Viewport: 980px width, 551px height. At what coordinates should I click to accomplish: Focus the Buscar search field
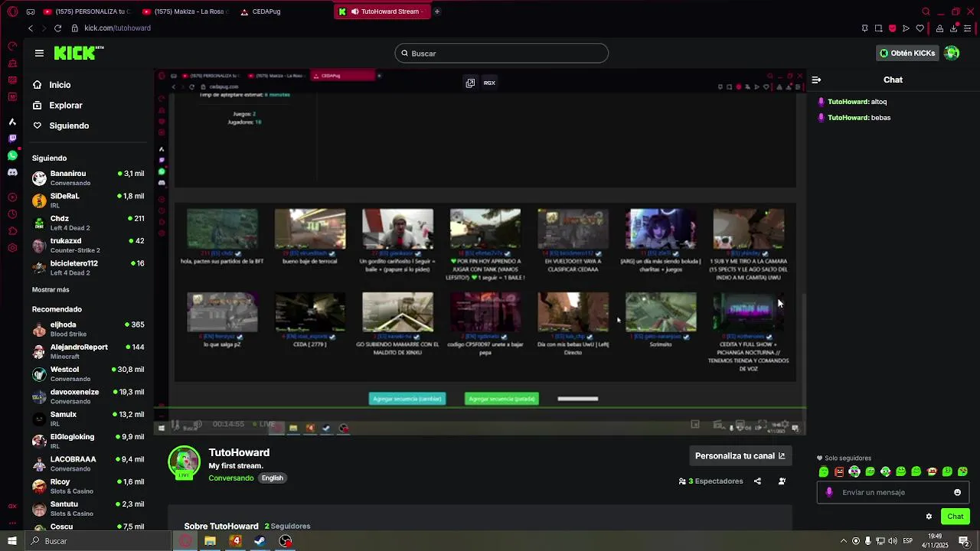[x=501, y=54]
